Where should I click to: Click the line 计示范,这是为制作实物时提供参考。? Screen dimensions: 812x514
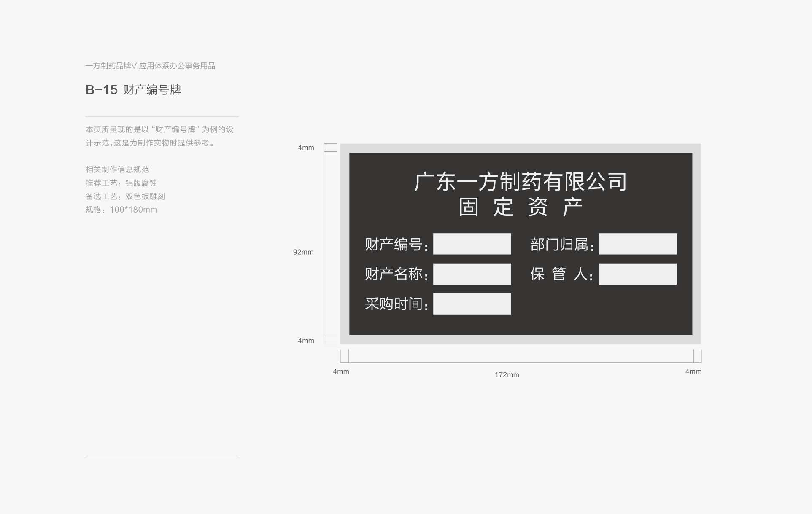pyautogui.click(x=150, y=143)
